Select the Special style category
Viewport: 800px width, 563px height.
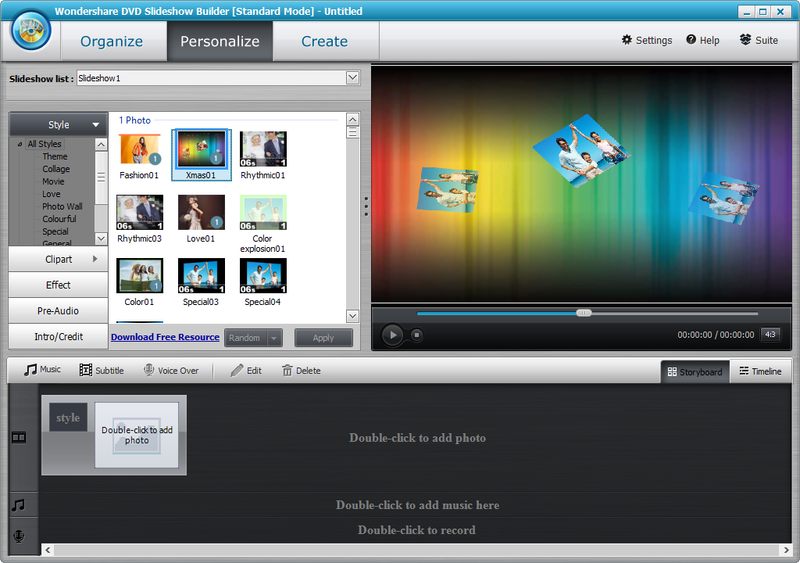point(55,231)
